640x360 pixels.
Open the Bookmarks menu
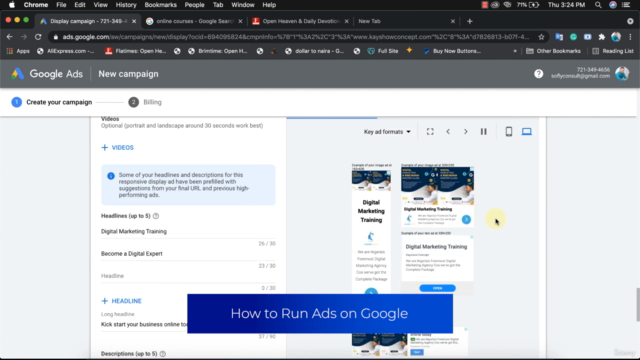coord(160,5)
